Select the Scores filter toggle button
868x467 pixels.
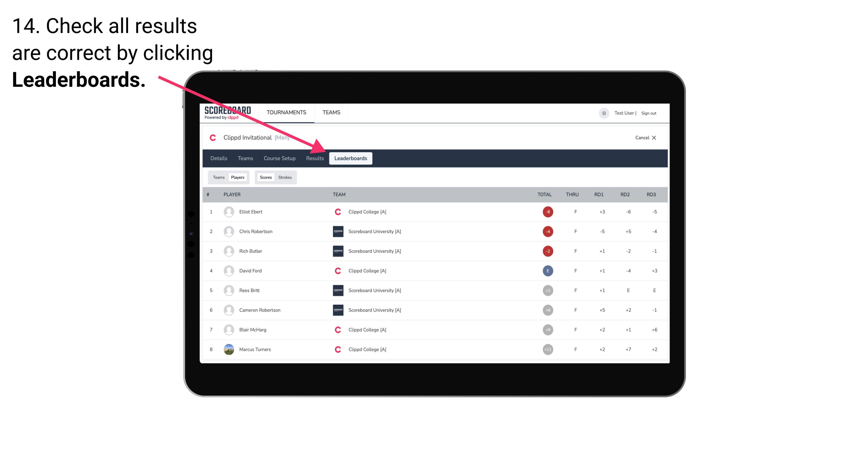(265, 177)
